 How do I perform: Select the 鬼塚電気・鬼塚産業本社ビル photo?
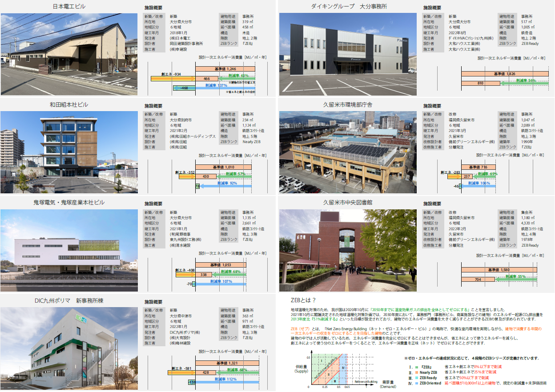coord(69,249)
